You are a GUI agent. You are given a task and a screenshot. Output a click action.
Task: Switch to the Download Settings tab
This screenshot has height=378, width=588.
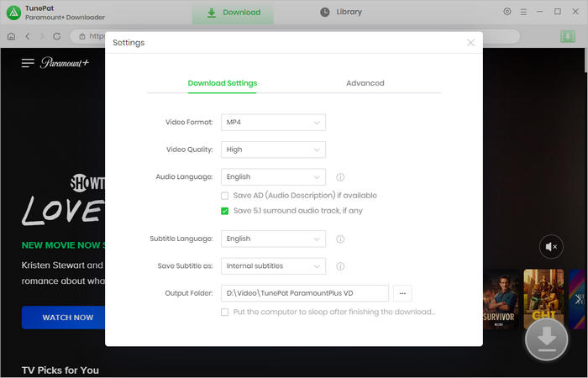click(x=223, y=83)
